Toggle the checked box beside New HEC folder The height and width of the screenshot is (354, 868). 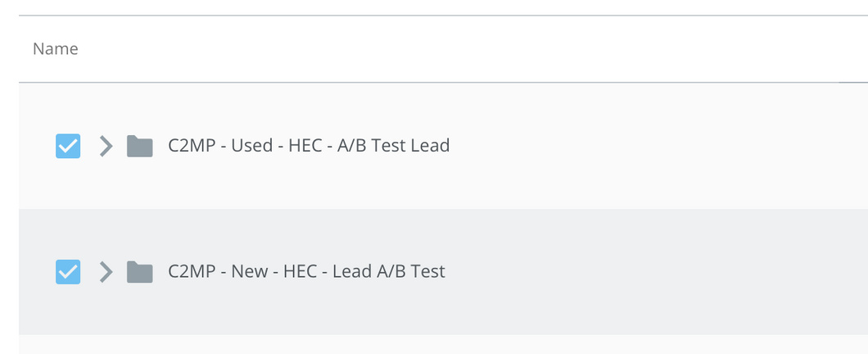pos(68,271)
